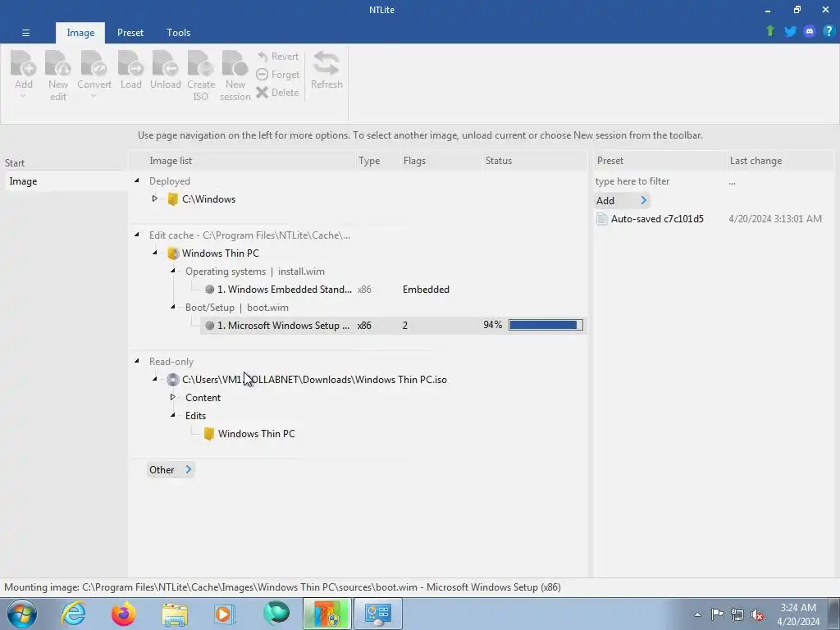Click the Windows Thin PC edit cache folder icon

tap(172, 253)
